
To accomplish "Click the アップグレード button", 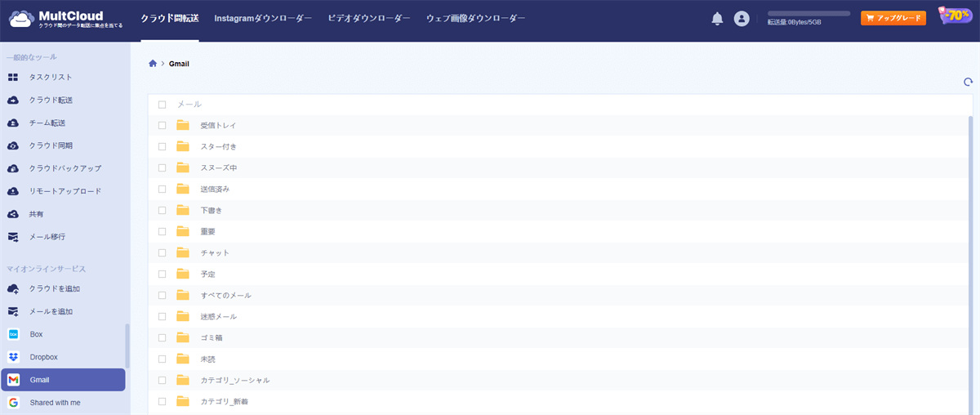I will (x=893, y=18).
